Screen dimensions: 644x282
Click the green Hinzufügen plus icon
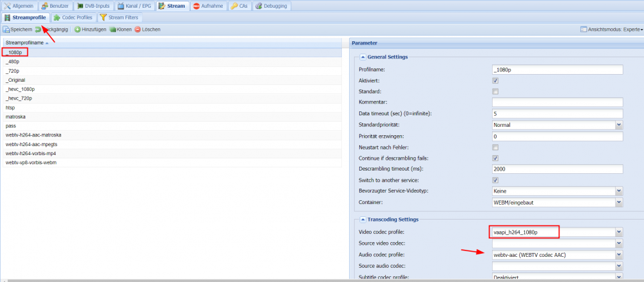tap(77, 30)
